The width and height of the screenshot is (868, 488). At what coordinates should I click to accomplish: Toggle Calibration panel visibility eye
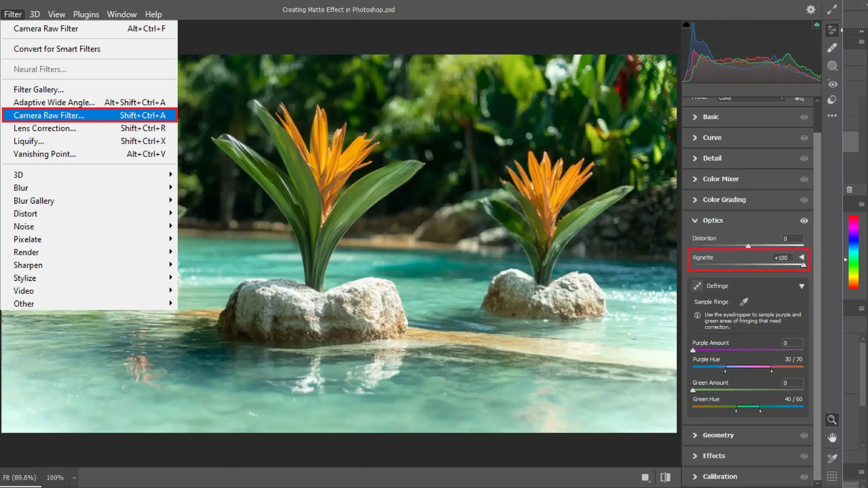pos(804,477)
